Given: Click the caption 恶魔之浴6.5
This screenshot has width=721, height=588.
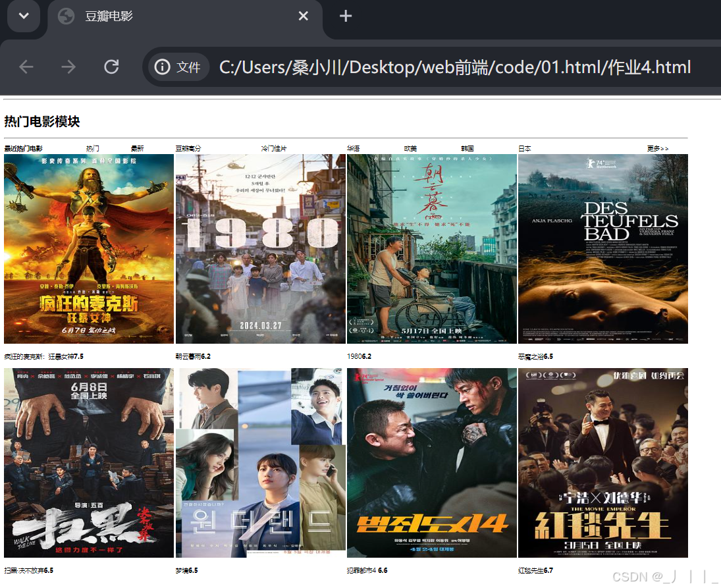Looking at the screenshot, I should tap(536, 356).
